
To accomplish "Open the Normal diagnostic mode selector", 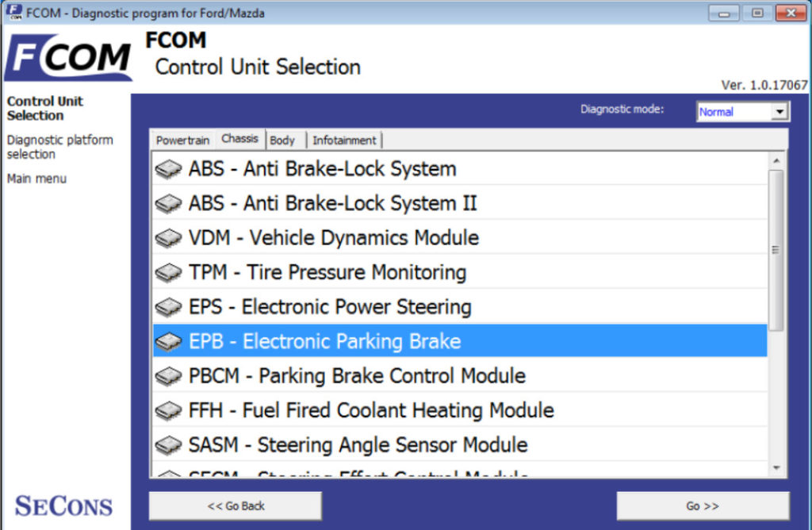I will tap(737, 111).
